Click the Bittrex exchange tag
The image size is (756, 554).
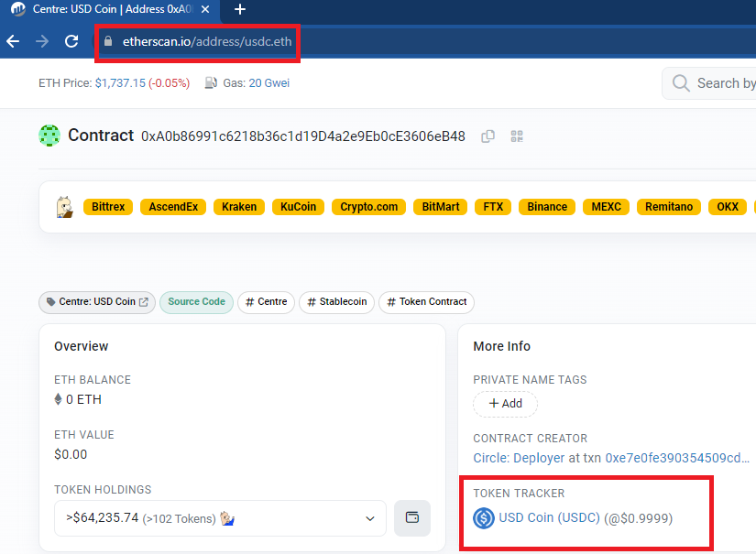[x=108, y=207]
